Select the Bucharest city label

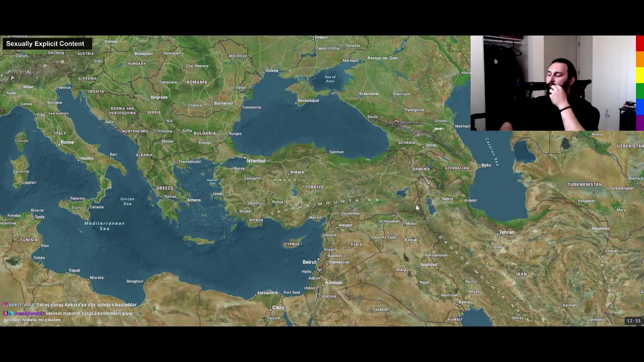tap(223, 104)
